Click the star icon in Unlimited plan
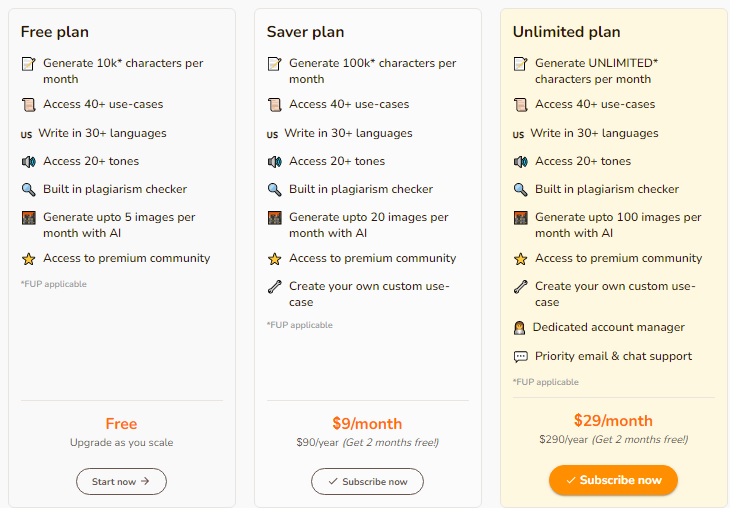Viewport: 748px width, 528px height. coord(520,259)
